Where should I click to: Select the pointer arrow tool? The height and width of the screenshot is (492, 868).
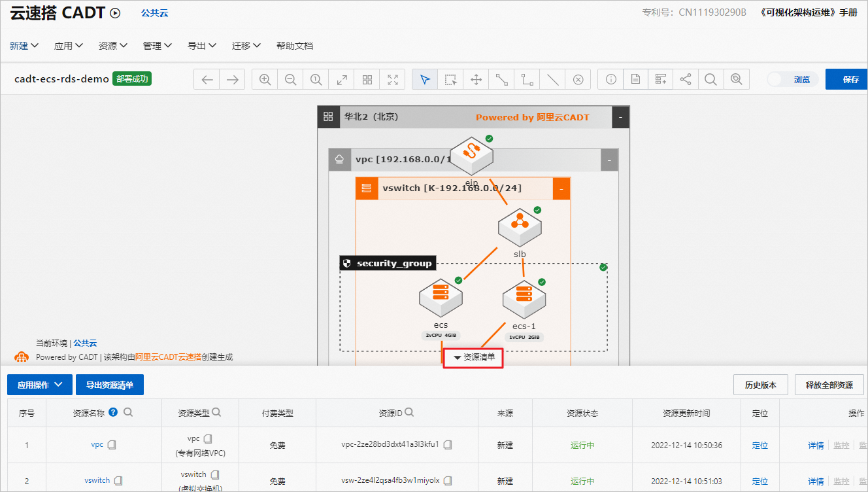[x=426, y=80]
